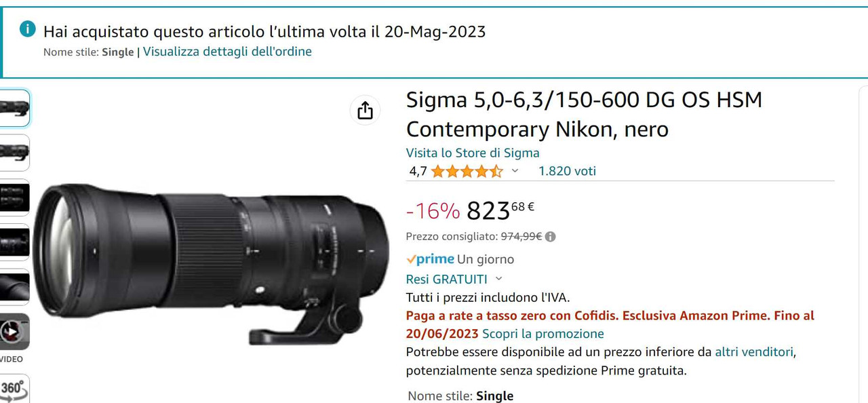Select the third product thumbnail
Image resolution: width=868 pixels, height=403 pixels.
[x=14, y=197]
